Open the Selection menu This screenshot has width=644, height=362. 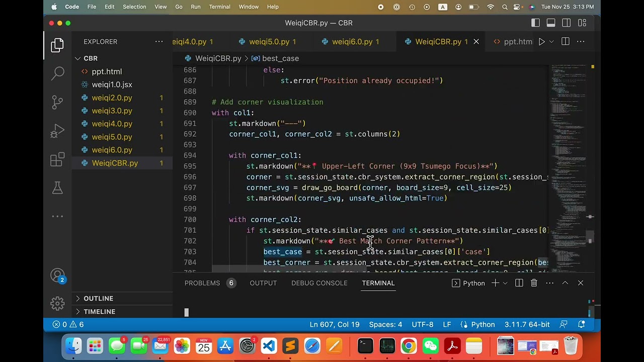pos(134,7)
